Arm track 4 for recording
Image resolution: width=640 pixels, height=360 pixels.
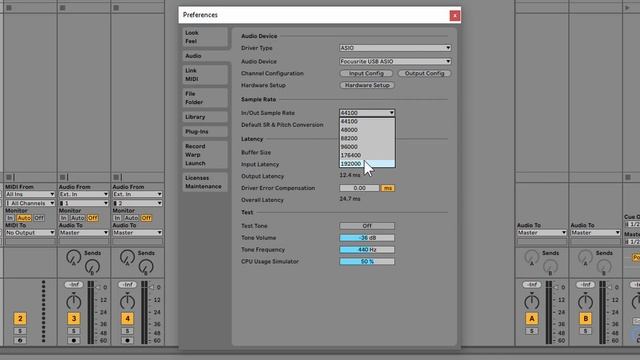point(127,340)
